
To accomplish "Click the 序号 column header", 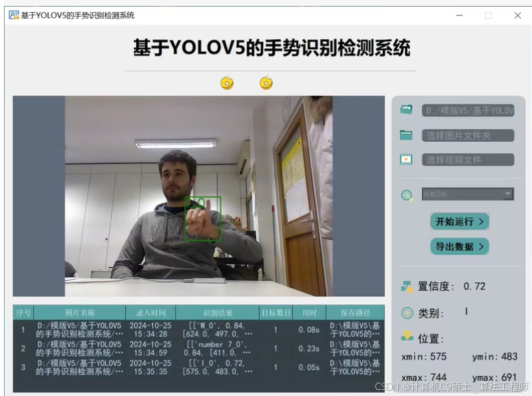I will click(x=23, y=313).
